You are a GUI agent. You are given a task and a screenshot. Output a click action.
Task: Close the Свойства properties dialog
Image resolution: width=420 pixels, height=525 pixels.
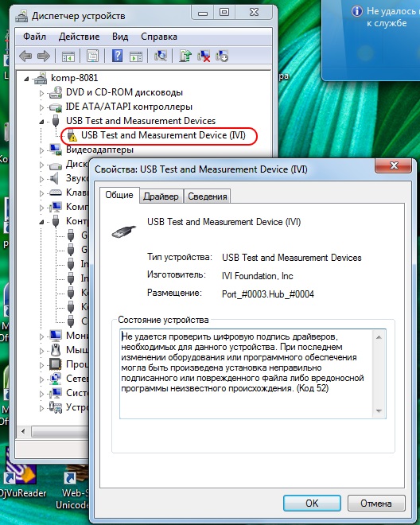click(x=394, y=165)
